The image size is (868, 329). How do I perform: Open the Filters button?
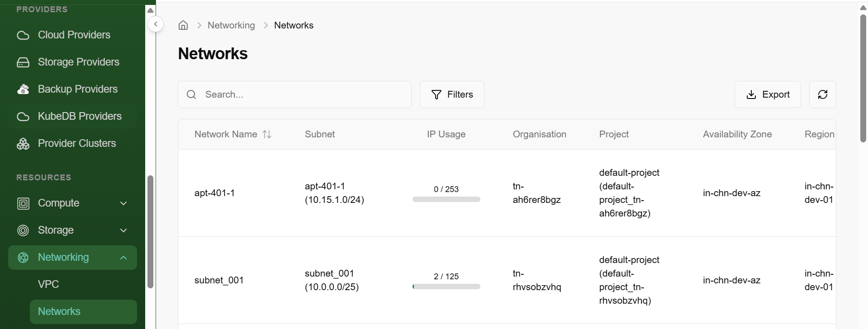click(452, 94)
